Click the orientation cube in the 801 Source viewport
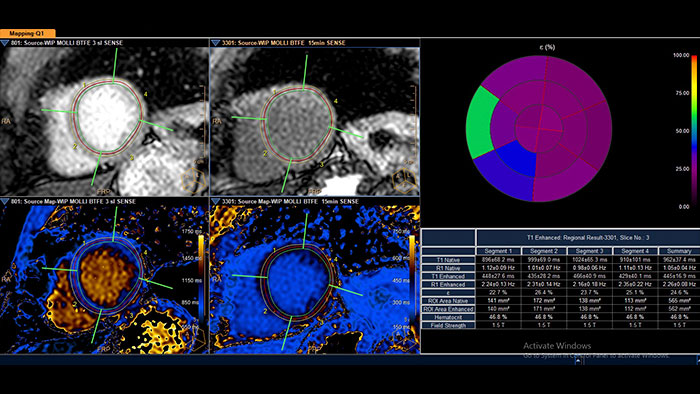Image resolution: width=700 pixels, height=394 pixels. pos(193,180)
